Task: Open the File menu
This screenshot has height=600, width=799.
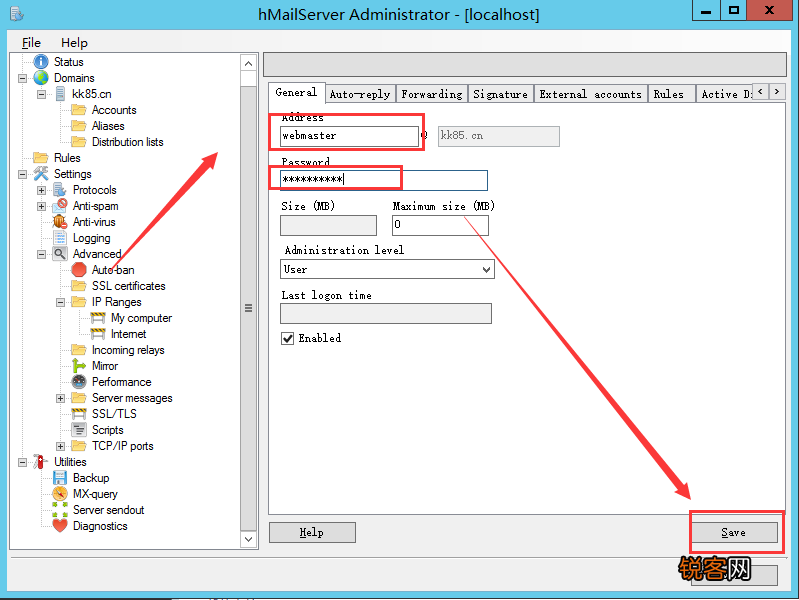Action: 31,43
